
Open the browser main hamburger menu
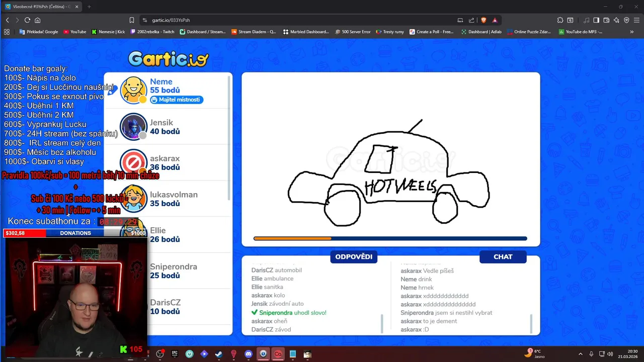637,20
